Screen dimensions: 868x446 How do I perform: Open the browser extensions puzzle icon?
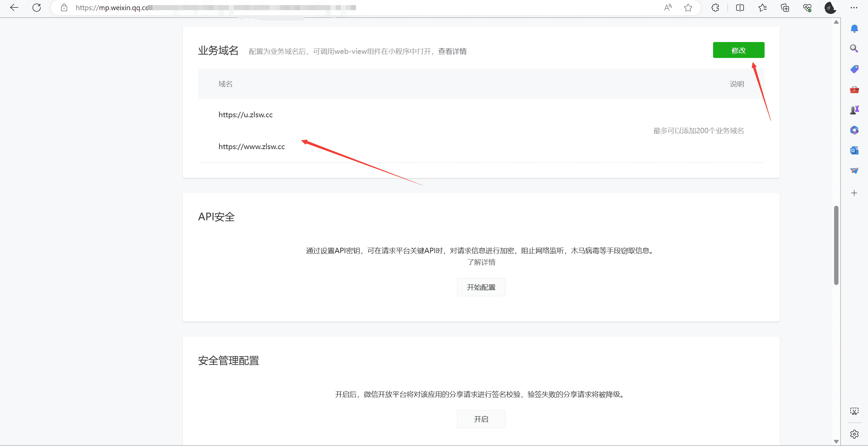715,7
